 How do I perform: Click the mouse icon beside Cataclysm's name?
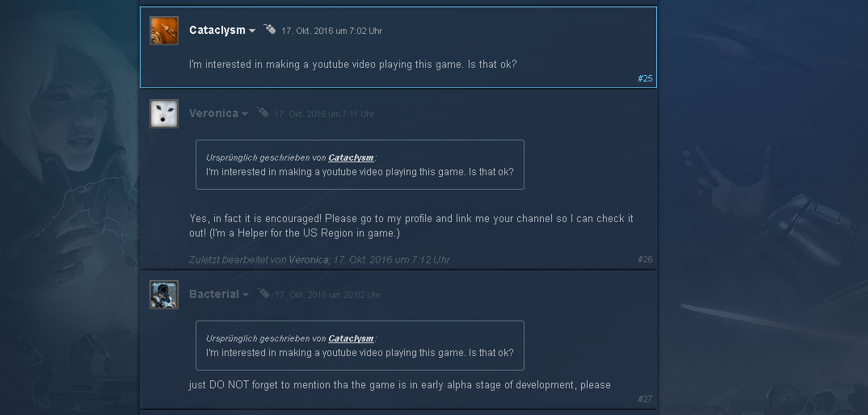(270, 29)
